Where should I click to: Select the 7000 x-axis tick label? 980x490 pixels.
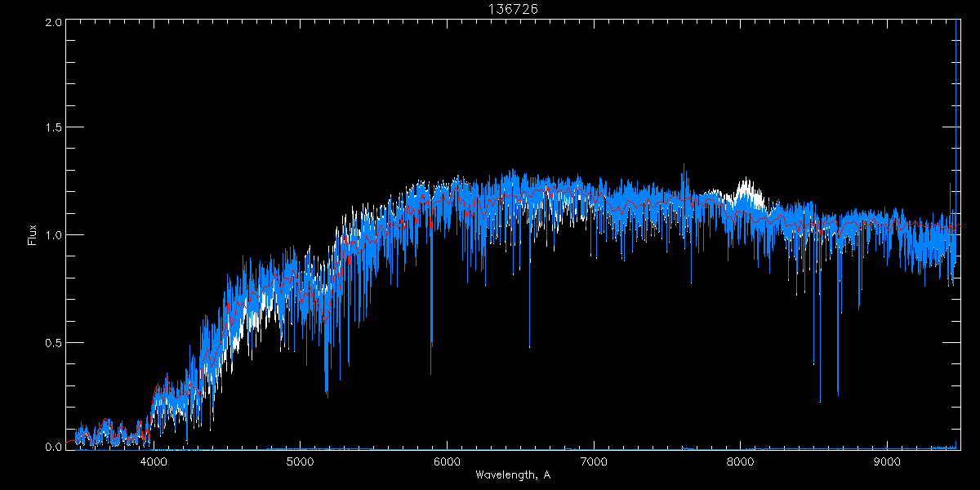[x=594, y=460]
